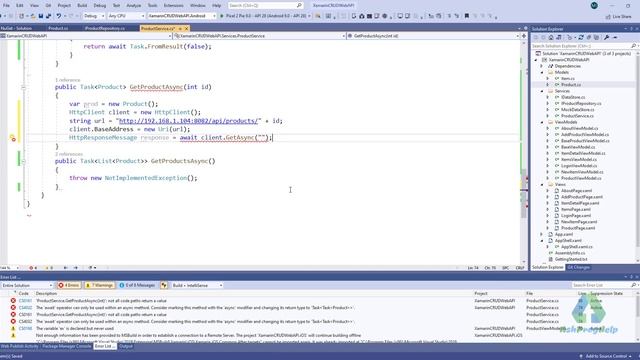640x360 pixels.
Task: Select IProductRepository.cs in Solution Explorer
Action: click(x=581, y=103)
